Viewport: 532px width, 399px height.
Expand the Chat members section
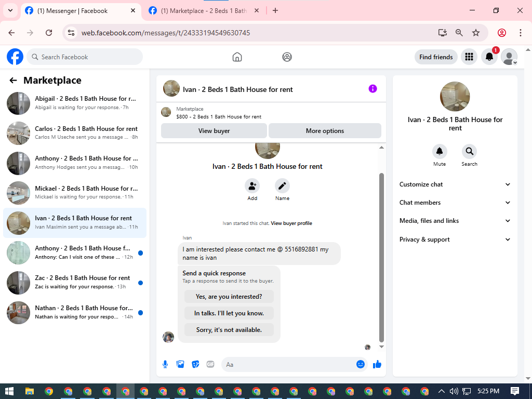coord(455,203)
